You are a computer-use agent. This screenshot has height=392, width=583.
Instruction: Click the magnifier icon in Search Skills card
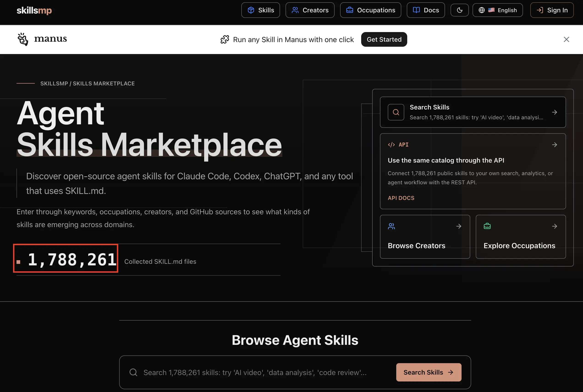(396, 112)
